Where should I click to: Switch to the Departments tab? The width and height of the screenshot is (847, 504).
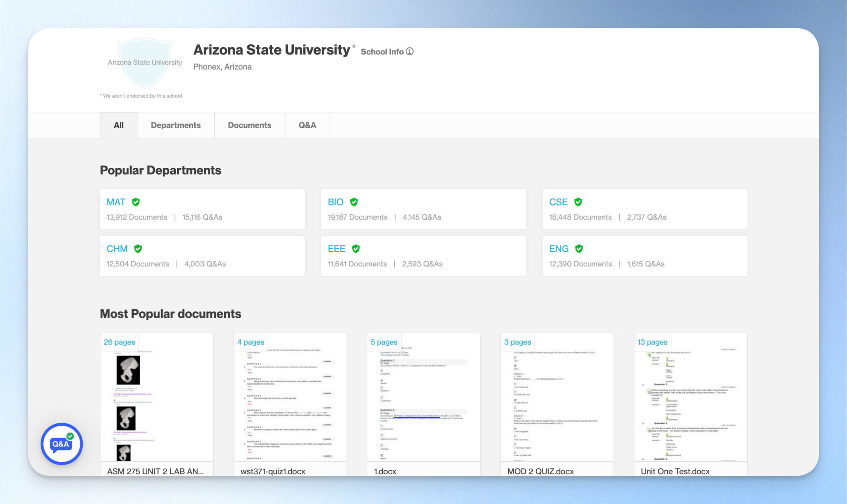tap(176, 125)
